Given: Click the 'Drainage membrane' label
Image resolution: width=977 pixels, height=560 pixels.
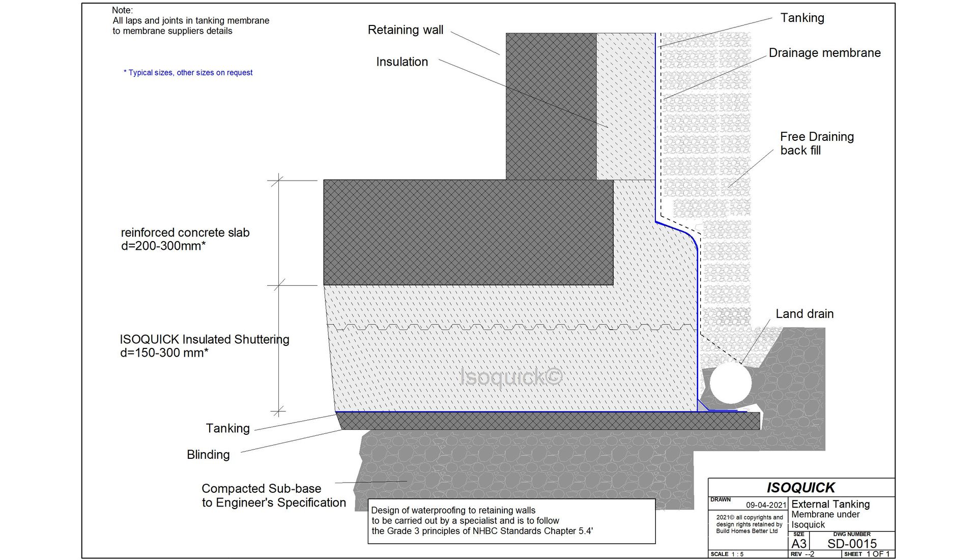Looking at the screenshot, I should pos(824,53).
